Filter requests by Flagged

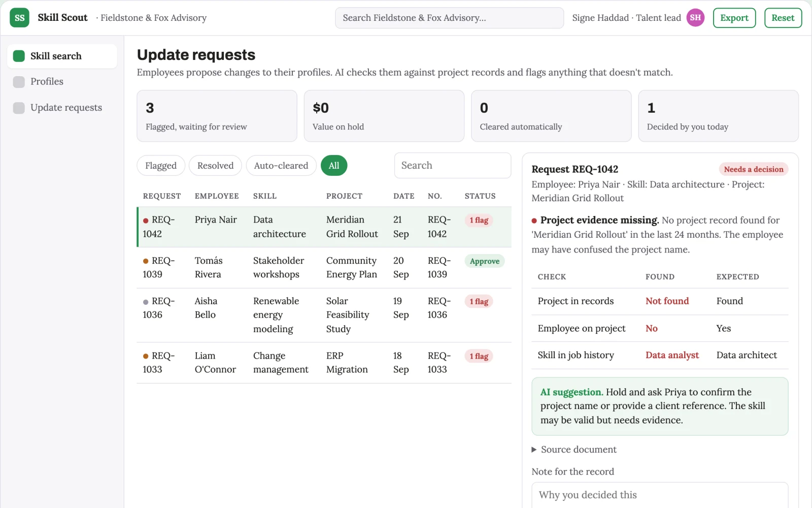pyautogui.click(x=161, y=166)
